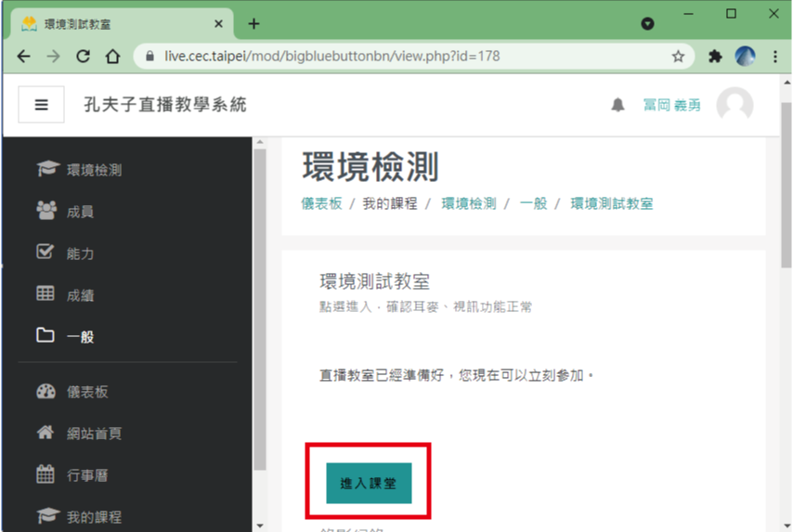This screenshot has height=532, width=793.
Task: Open 行事曆 in the sidebar
Action: (x=87, y=476)
